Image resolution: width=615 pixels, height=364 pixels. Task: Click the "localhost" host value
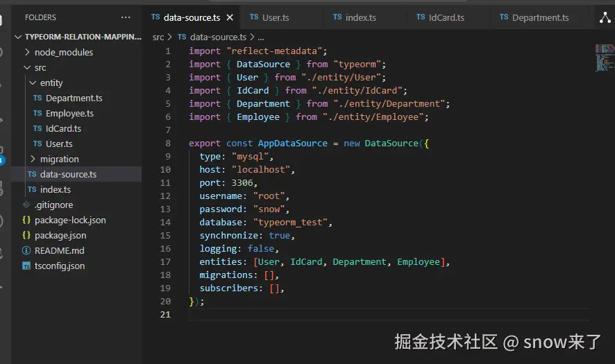[261, 170]
